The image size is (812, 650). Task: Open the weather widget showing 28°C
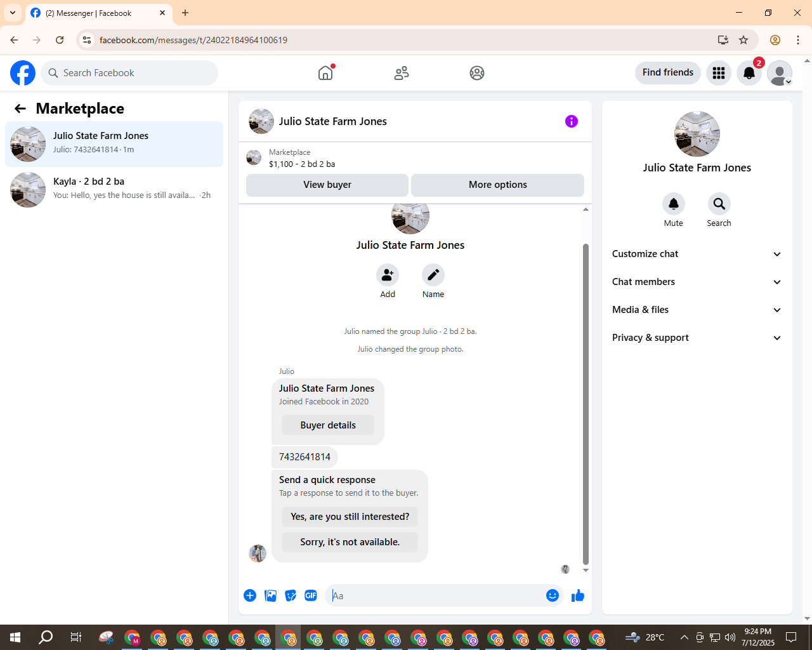[x=645, y=637]
